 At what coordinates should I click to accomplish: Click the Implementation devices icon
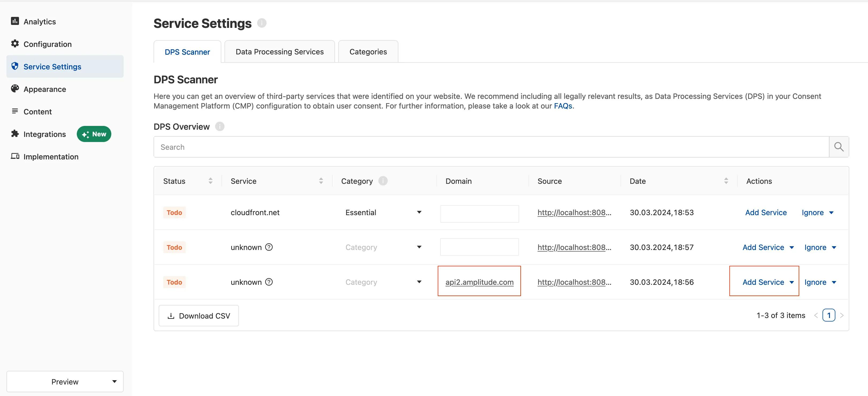(15, 156)
